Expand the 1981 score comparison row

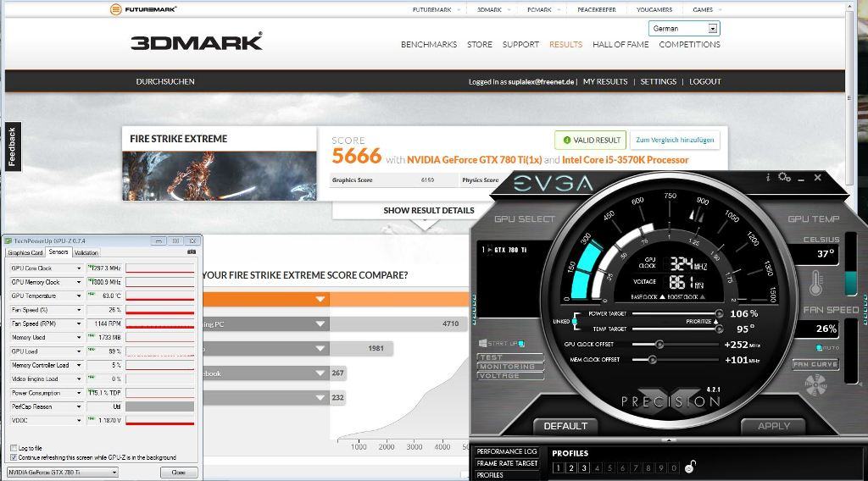320,348
